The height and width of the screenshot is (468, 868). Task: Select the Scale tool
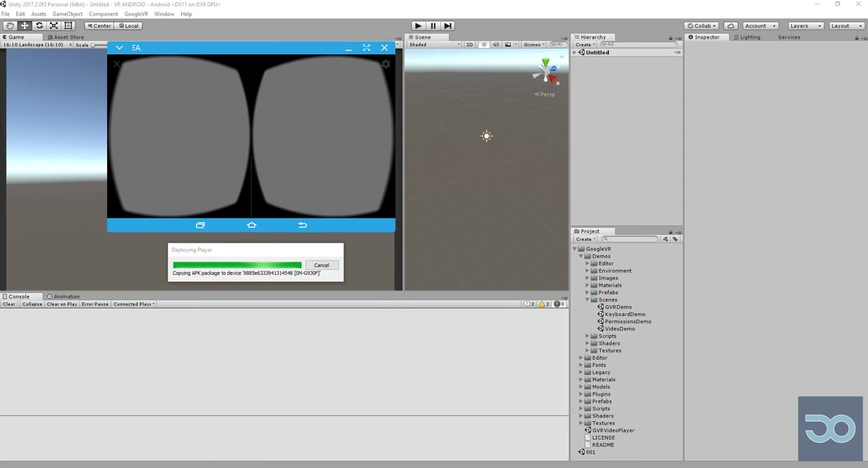(x=54, y=26)
